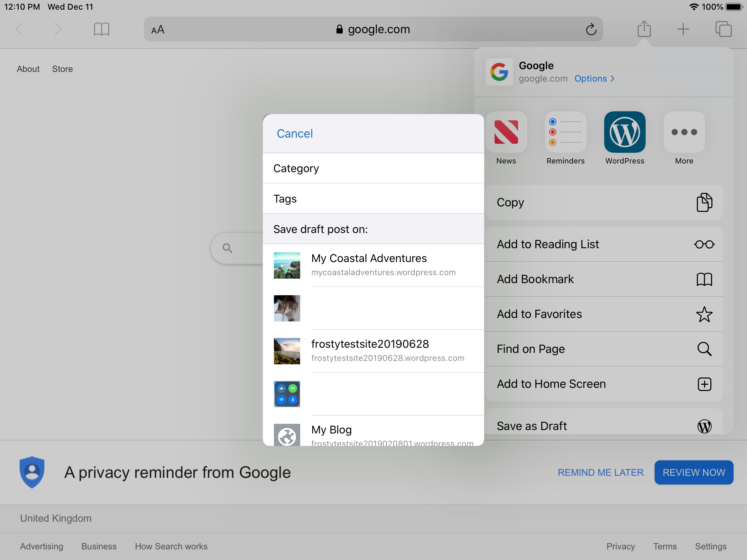Choose Add to Home Screen action
Image resolution: width=747 pixels, height=560 pixels.
(604, 384)
